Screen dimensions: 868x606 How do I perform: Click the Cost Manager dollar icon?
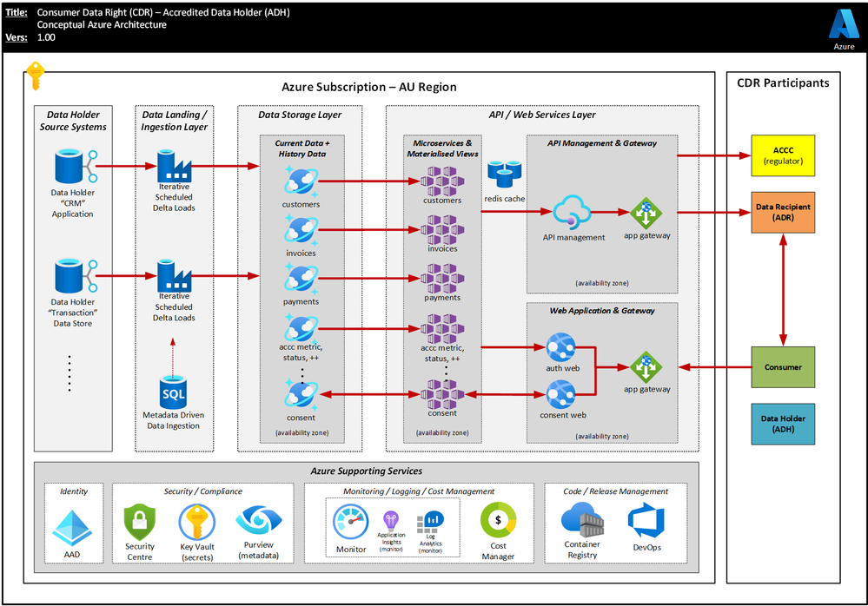pos(498,520)
